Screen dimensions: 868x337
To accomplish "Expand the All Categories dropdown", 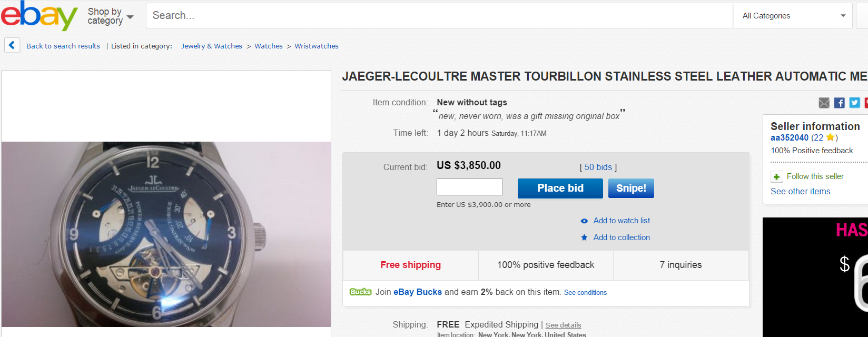I will pyautogui.click(x=793, y=16).
